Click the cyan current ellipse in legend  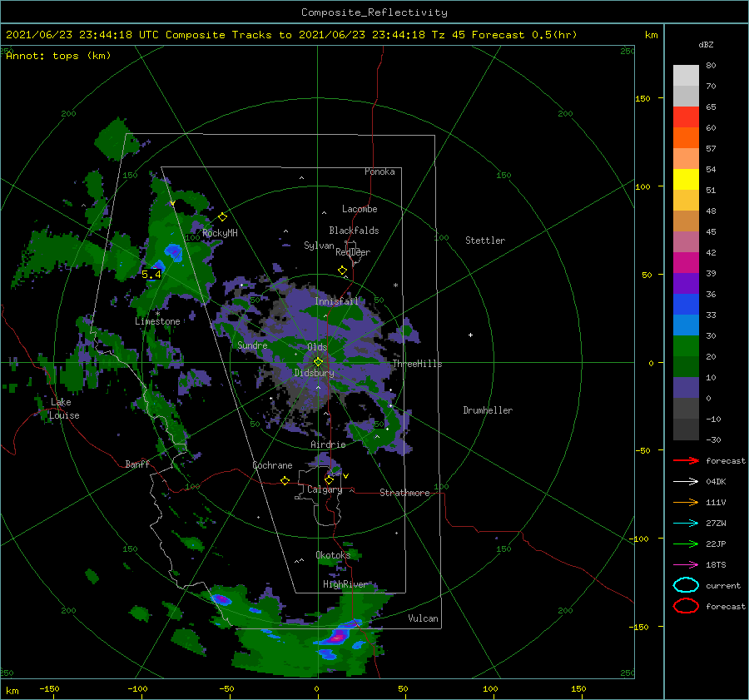point(686,585)
